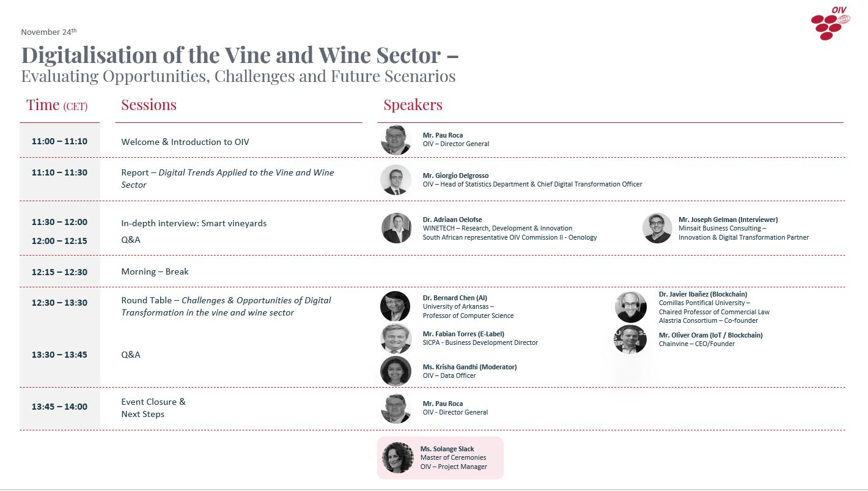
Task: Click Mr. Joseph Gelman's round portrait
Action: point(657,228)
